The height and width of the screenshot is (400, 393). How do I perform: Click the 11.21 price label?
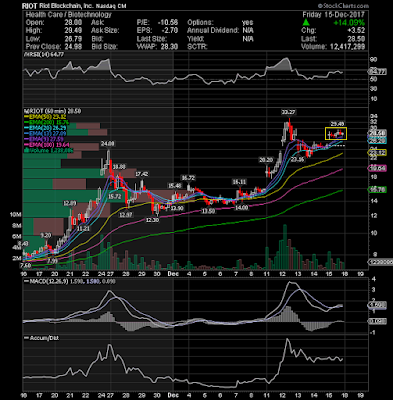(83, 229)
